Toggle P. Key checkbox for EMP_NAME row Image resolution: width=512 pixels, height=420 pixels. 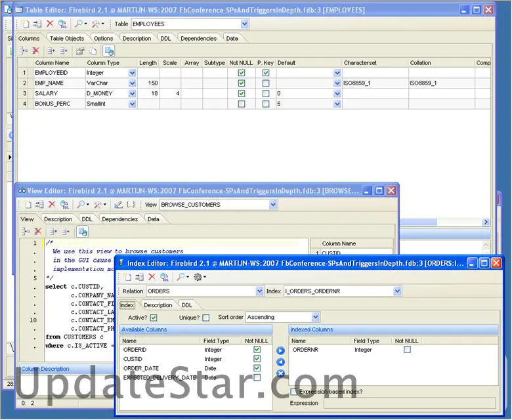coord(266,83)
